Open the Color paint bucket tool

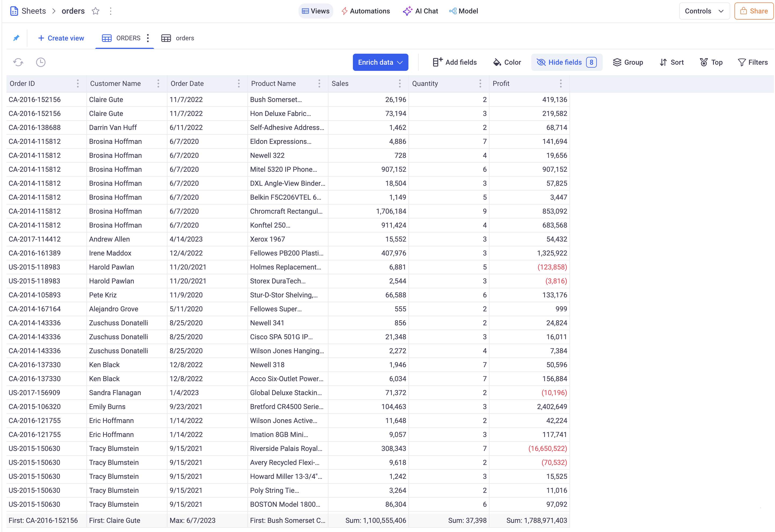[x=507, y=62]
